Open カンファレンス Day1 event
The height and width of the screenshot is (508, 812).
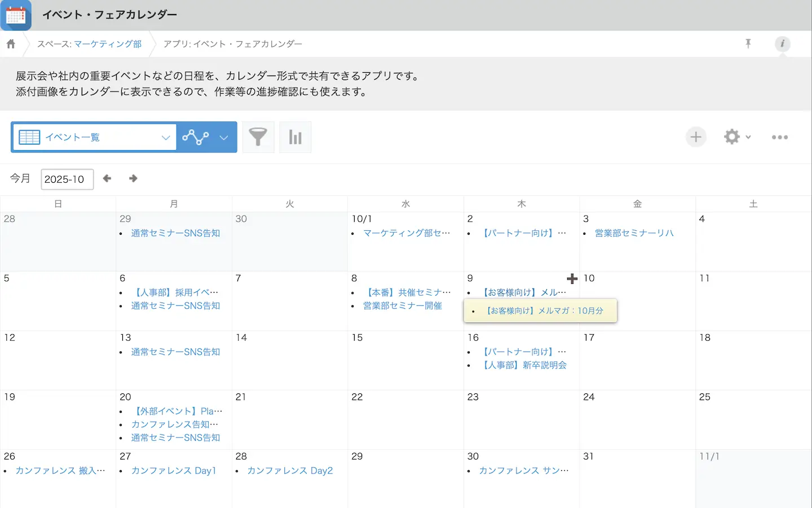point(174,471)
